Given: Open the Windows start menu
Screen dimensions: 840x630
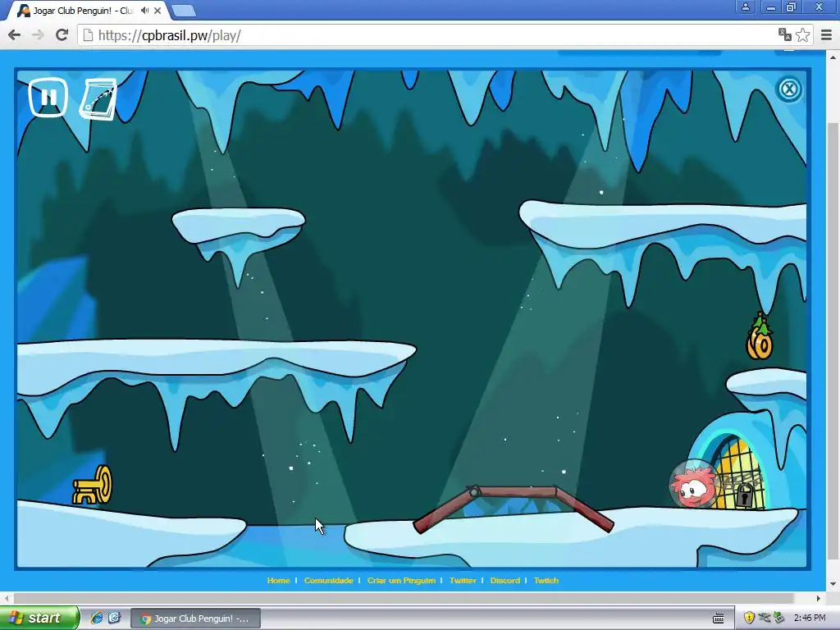Looking at the screenshot, I should pos(39,618).
